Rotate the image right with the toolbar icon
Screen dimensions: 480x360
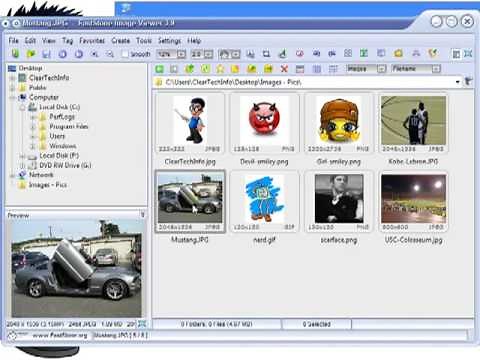[x=79, y=54]
